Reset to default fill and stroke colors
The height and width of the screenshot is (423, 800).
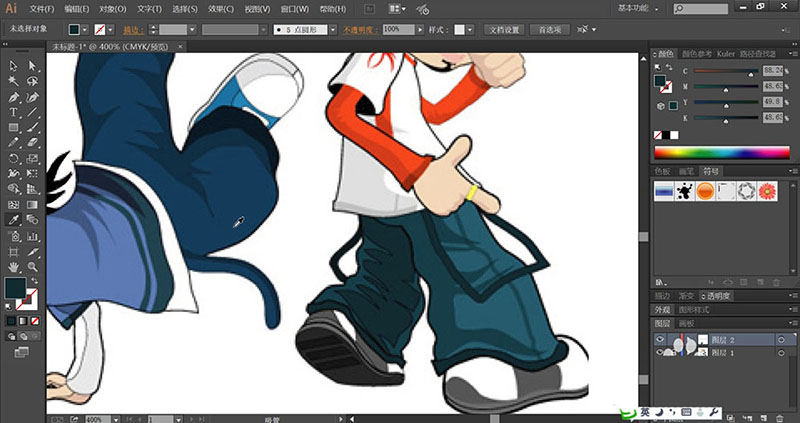9,307
